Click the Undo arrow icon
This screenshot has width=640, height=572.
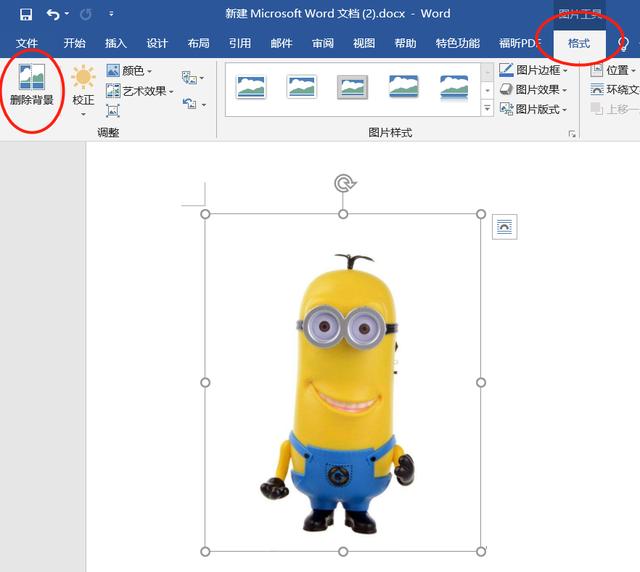coord(53,15)
